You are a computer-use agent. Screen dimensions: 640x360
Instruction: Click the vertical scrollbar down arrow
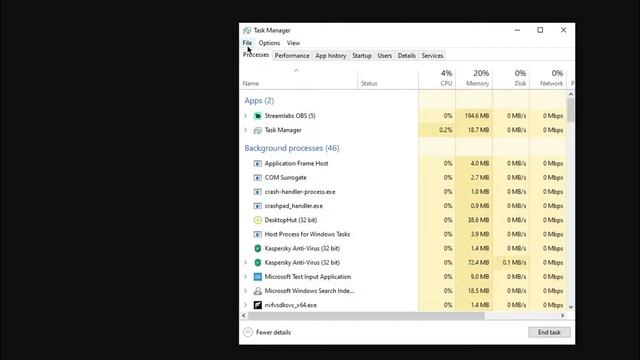[x=571, y=307]
